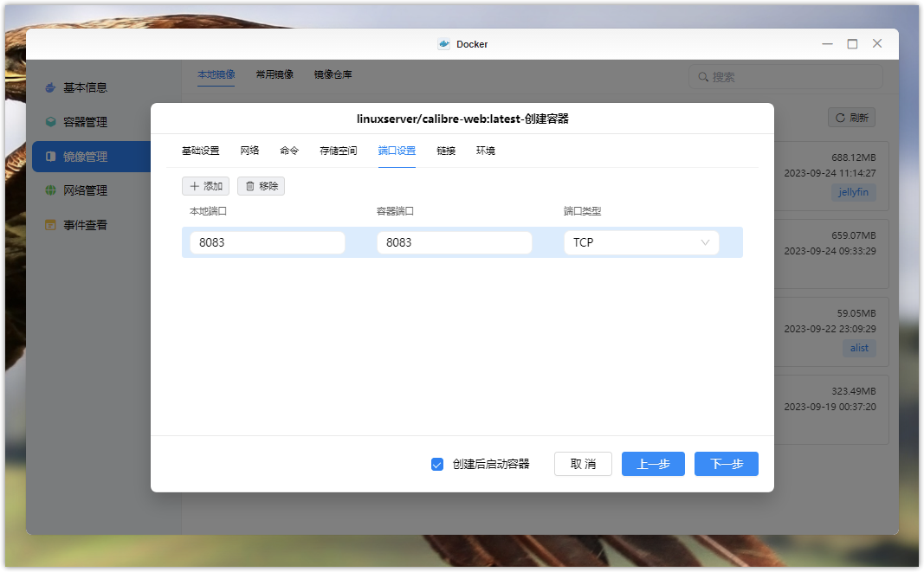The width and height of the screenshot is (924, 572).
Task: Click the 659.07MB image size
Action: click(x=854, y=235)
